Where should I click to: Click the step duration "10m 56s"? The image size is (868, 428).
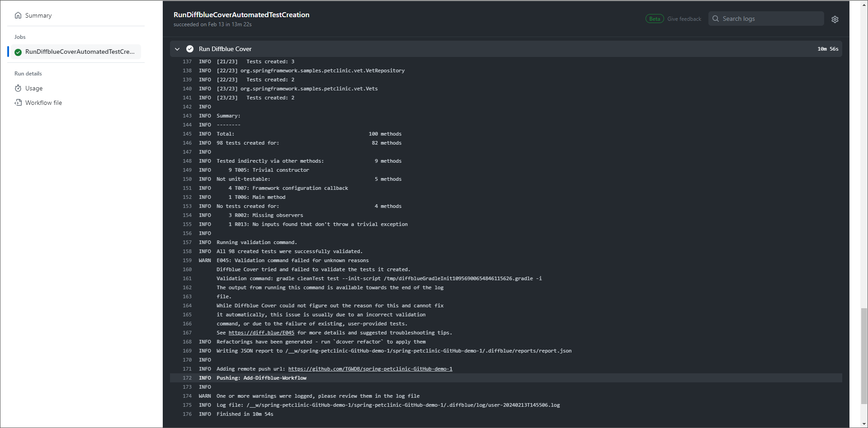[x=828, y=49]
